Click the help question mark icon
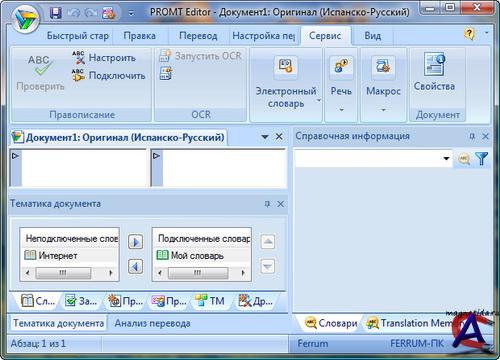The height and width of the screenshot is (360, 500). 469,33
